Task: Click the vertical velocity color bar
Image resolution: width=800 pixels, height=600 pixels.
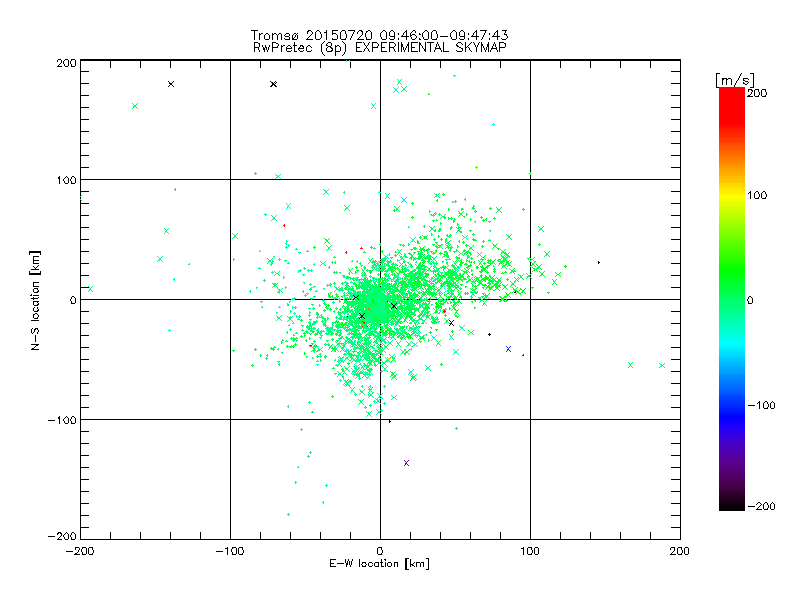Action: 732,299
